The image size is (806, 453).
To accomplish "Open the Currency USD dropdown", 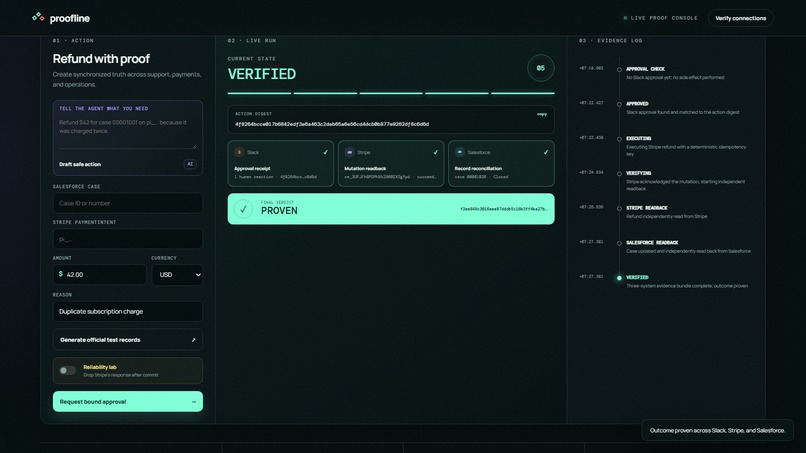I will click(177, 275).
